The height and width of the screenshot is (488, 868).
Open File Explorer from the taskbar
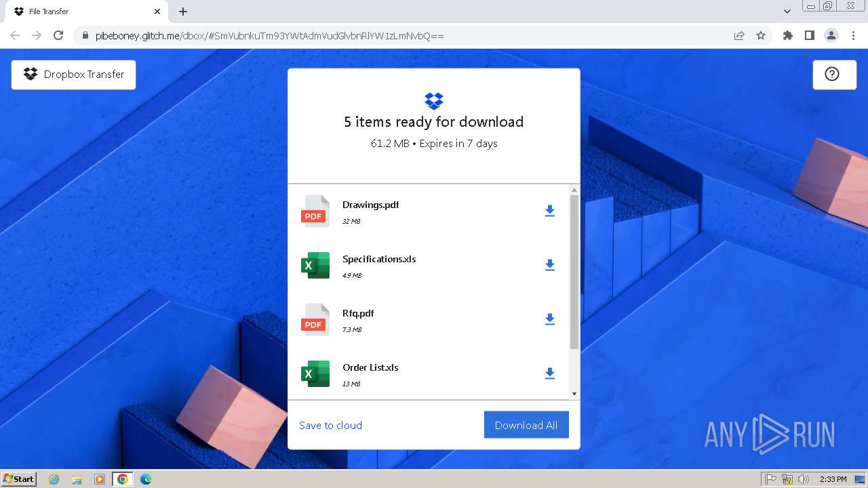pos(77,479)
